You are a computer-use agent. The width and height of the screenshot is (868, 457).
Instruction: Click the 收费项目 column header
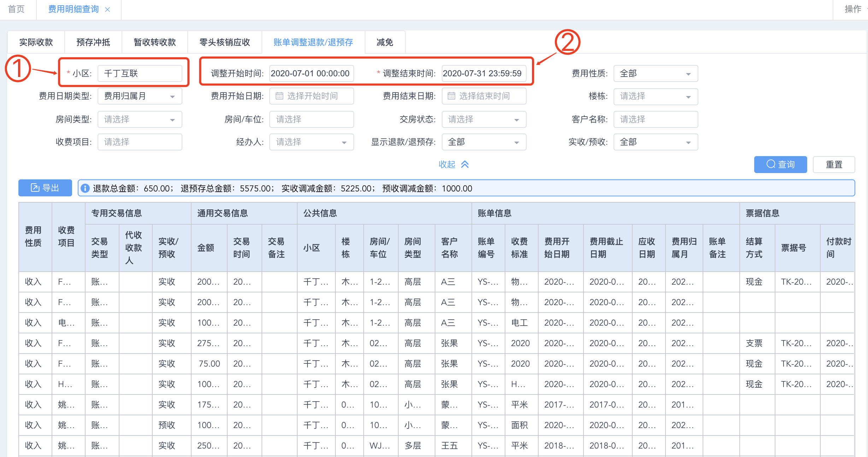click(68, 237)
